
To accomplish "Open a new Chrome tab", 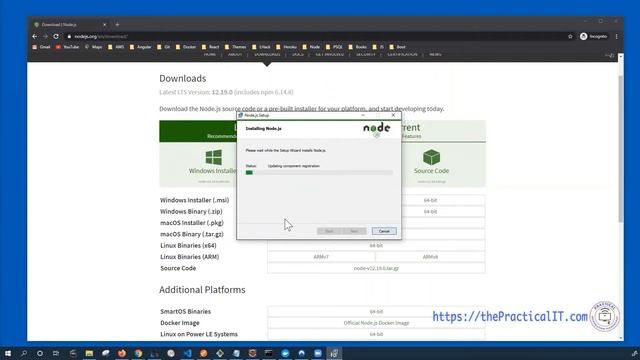I will pyautogui.click(x=117, y=24).
